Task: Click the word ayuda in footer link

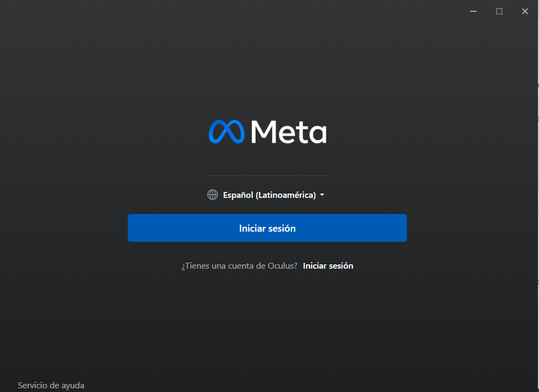Action: click(73, 386)
